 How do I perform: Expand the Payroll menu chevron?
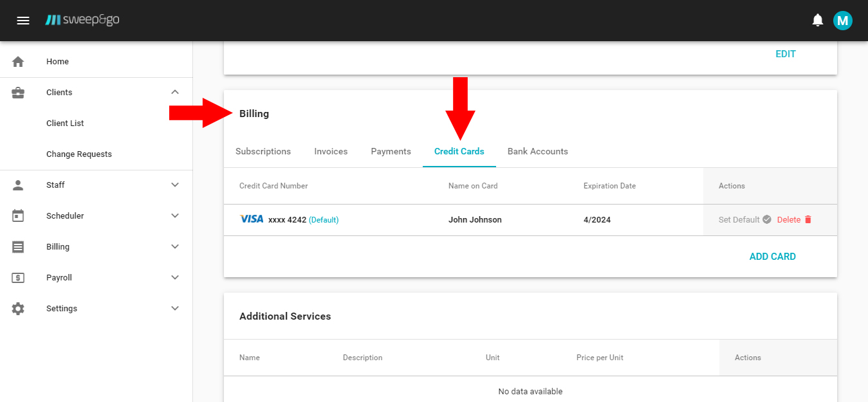pos(175,278)
